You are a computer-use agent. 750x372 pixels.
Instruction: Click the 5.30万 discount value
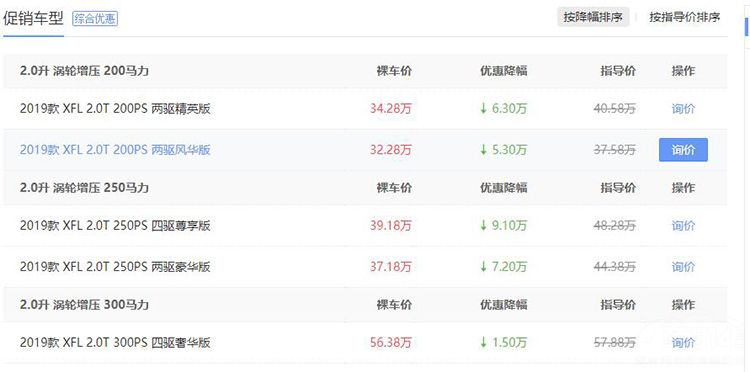(x=509, y=150)
